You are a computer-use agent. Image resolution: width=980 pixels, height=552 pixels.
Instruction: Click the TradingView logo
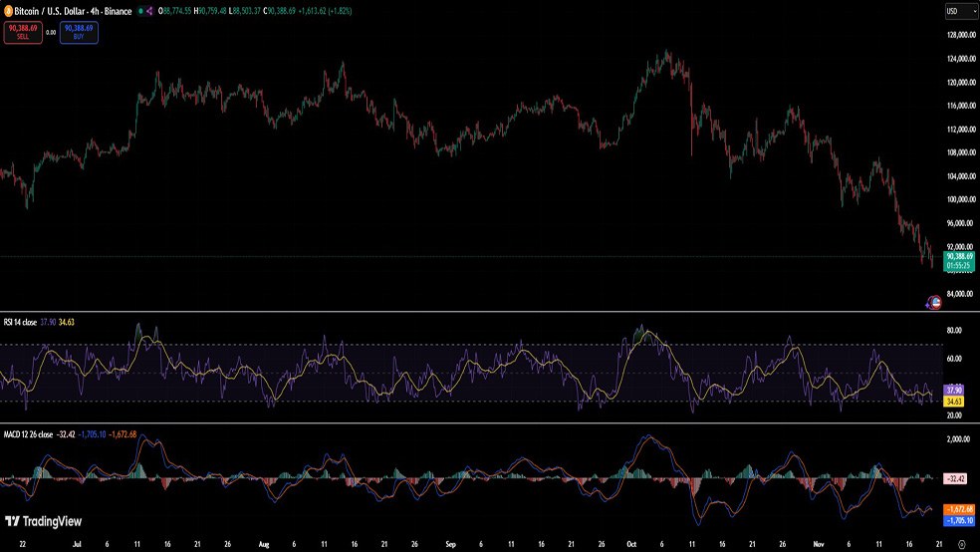click(x=43, y=521)
